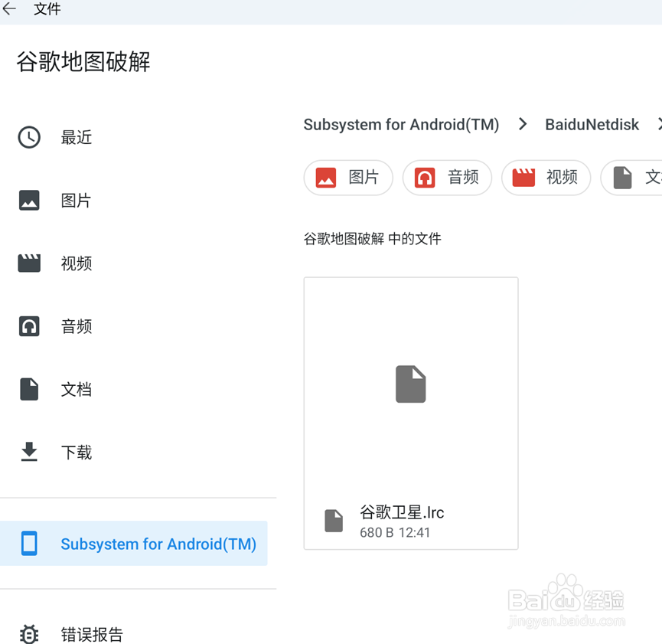Select the sidebar Documents file icon

tap(29, 389)
